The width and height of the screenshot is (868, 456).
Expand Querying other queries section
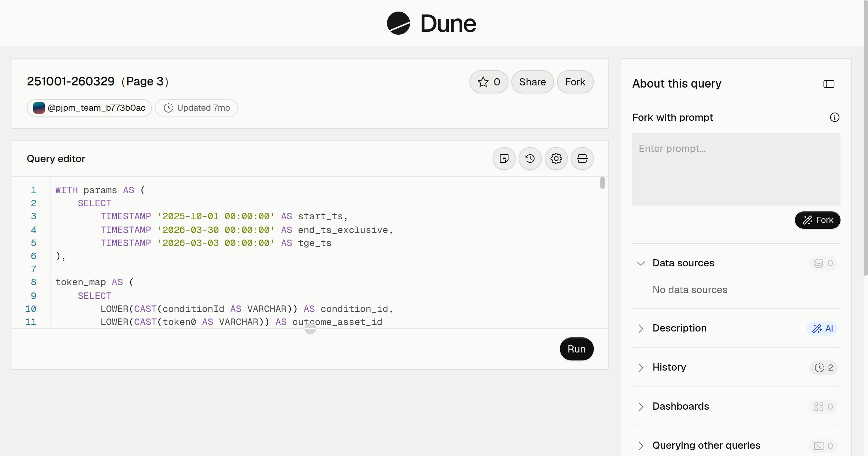[x=641, y=446]
